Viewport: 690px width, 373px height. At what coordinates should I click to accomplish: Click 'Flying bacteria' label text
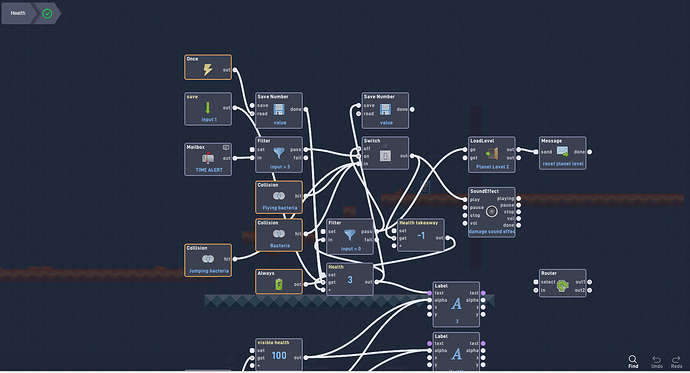coord(279,208)
